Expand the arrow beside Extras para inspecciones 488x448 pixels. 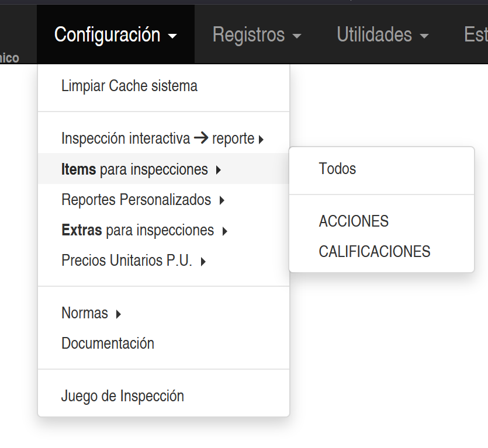click(x=224, y=231)
